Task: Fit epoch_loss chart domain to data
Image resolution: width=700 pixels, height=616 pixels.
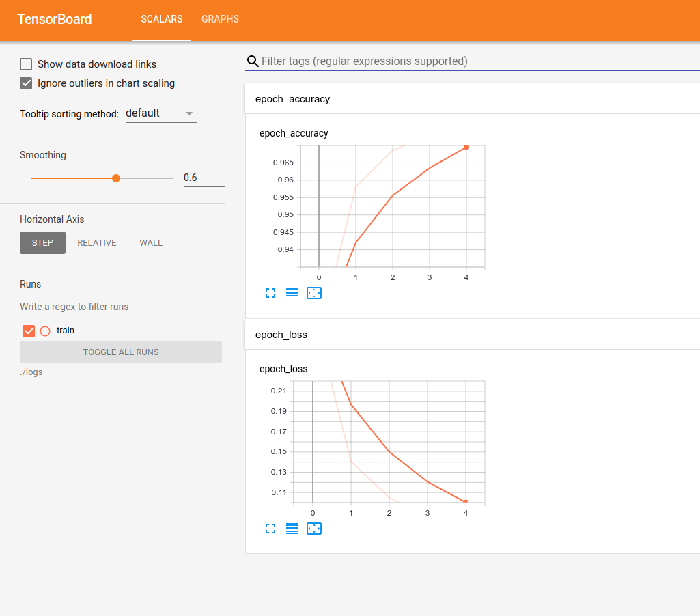Action: pos(314,528)
